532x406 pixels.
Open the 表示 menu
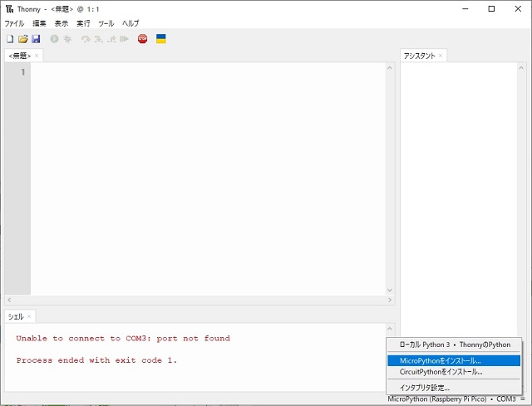click(62, 23)
